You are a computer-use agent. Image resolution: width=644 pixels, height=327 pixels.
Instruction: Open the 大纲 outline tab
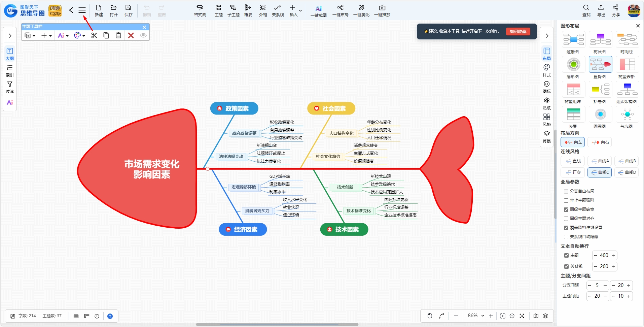(10, 54)
